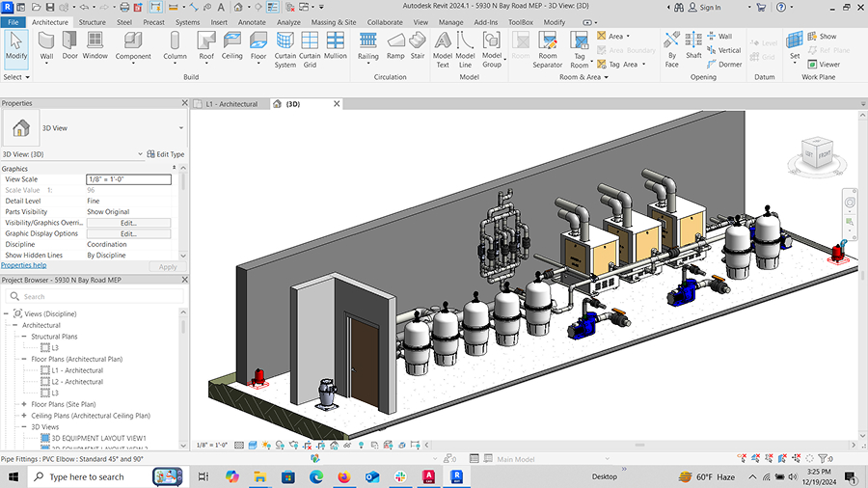This screenshot has width=868, height=488.
Task: Open the Component tool
Action: 133,46
